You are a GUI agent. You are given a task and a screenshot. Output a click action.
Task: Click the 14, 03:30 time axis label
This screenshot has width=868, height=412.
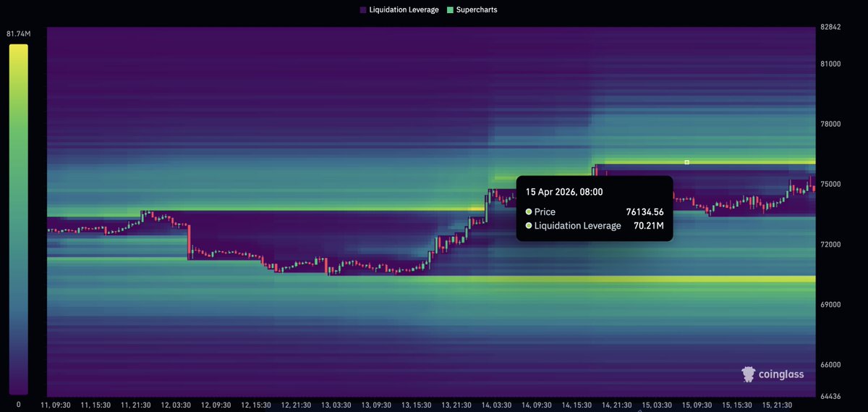496,405
